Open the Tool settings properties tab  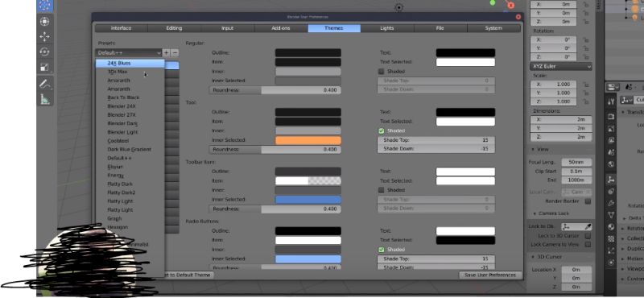(x=611, y=101)
